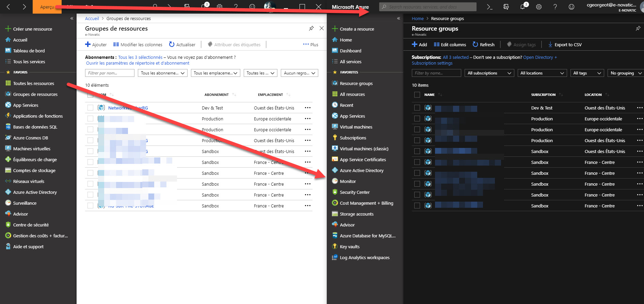Open Aide et support in sidebar

tap(28, 247)
